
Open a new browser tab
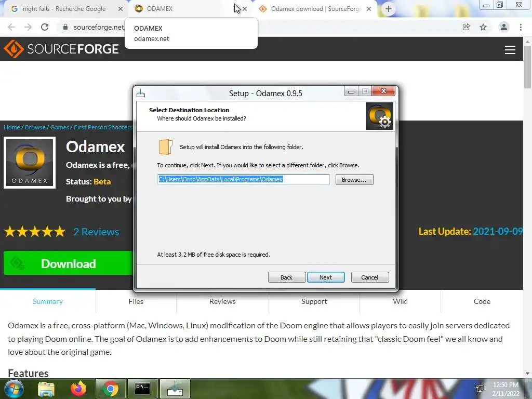click(389, 9)
